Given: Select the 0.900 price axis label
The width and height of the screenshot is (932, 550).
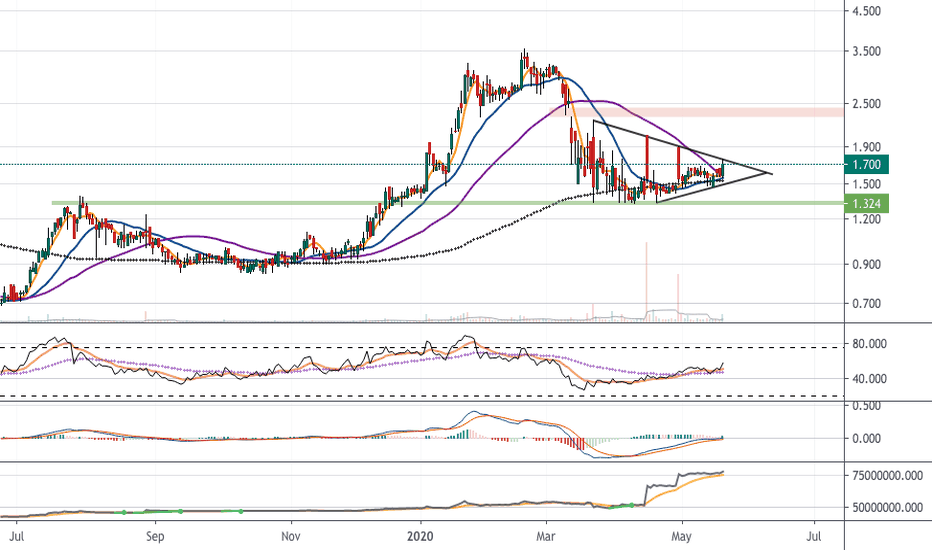Looking at the screenshot, I should (867, 265).
